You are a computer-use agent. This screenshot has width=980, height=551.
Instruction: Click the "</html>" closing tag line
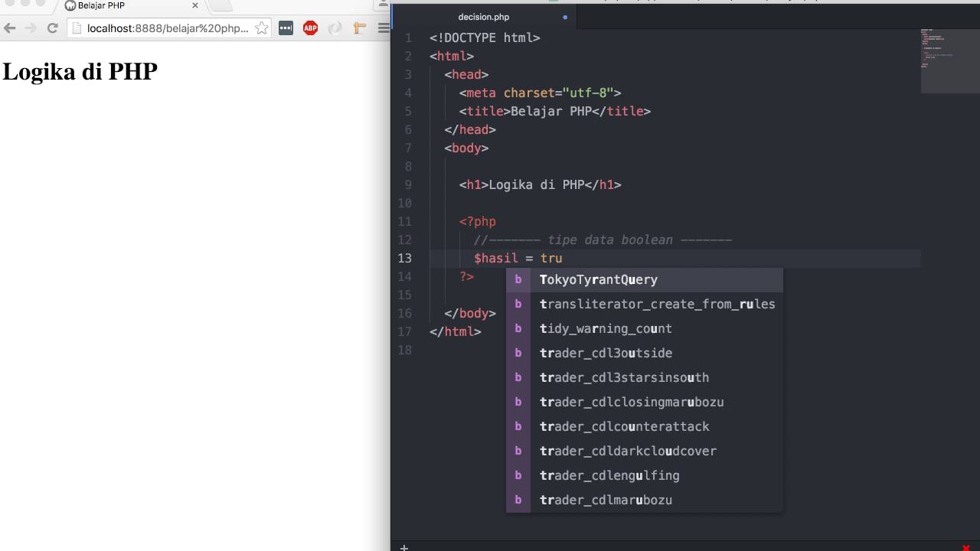click(x=456, y=331)
